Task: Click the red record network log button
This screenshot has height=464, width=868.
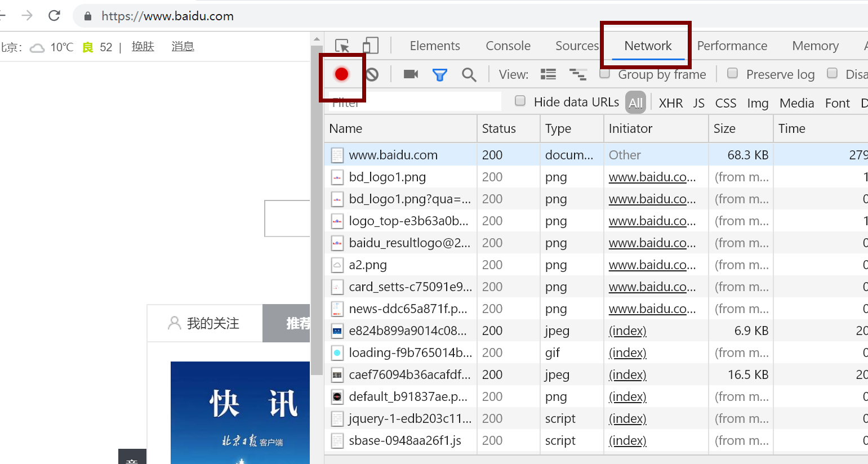Action: (x=341, y=74)
